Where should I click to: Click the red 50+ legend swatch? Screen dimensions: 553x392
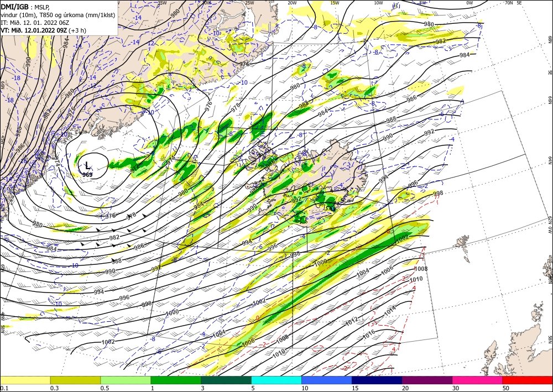coord(528,380)
